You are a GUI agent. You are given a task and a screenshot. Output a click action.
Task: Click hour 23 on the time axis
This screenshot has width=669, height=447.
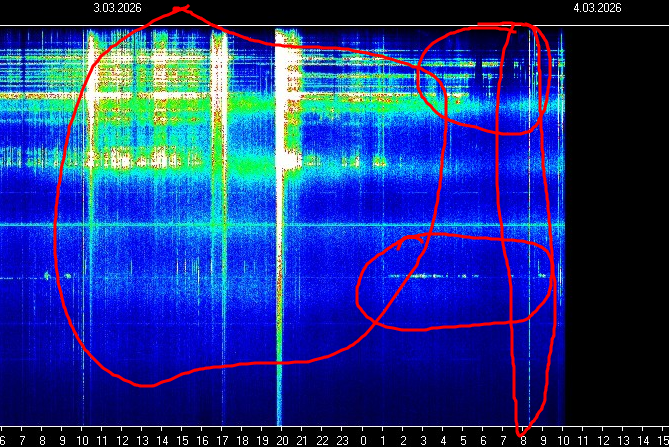coord(342,439)
